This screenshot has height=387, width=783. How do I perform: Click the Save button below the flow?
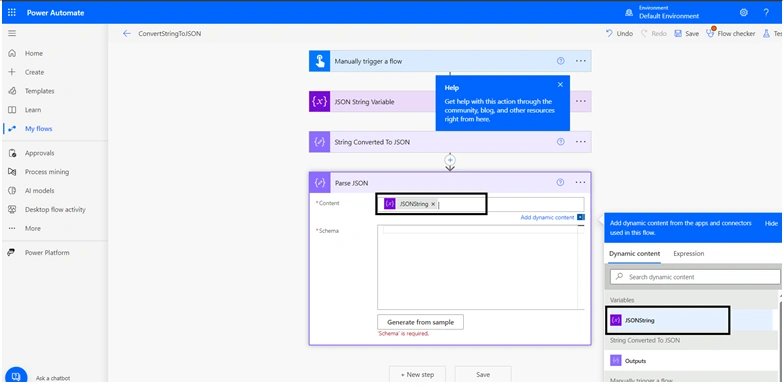[483, 375]
